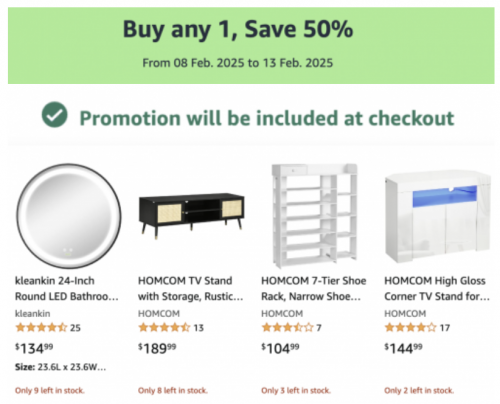Screen dimensions: 500x404
Task: Click the star rating with 25 reviews
Action: tap(41, 328)
